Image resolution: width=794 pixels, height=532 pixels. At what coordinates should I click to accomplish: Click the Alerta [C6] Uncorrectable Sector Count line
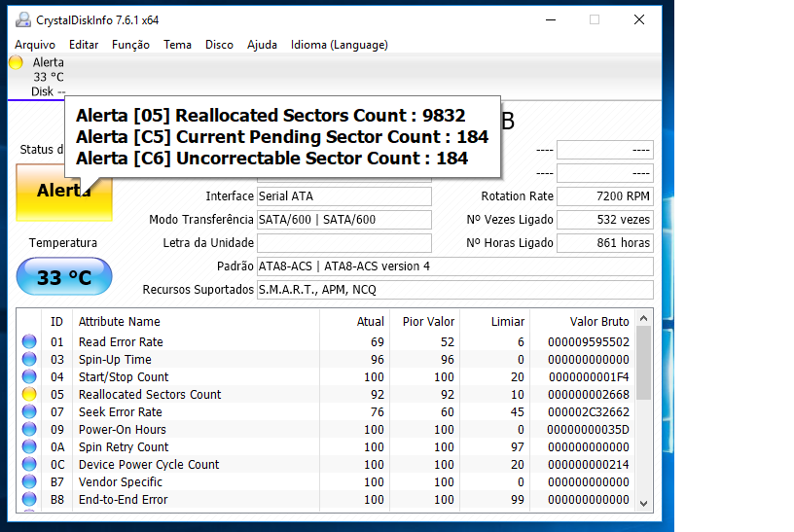[271, 159]
